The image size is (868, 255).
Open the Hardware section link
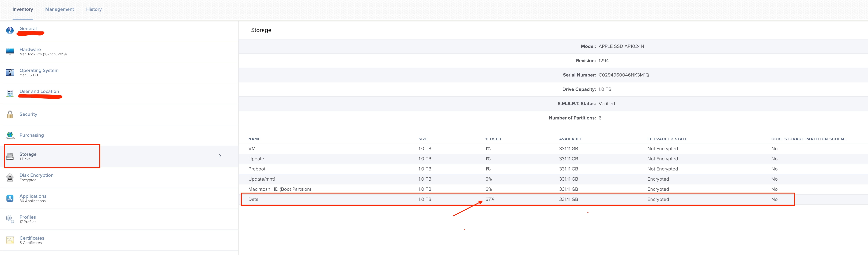point(30,49)
